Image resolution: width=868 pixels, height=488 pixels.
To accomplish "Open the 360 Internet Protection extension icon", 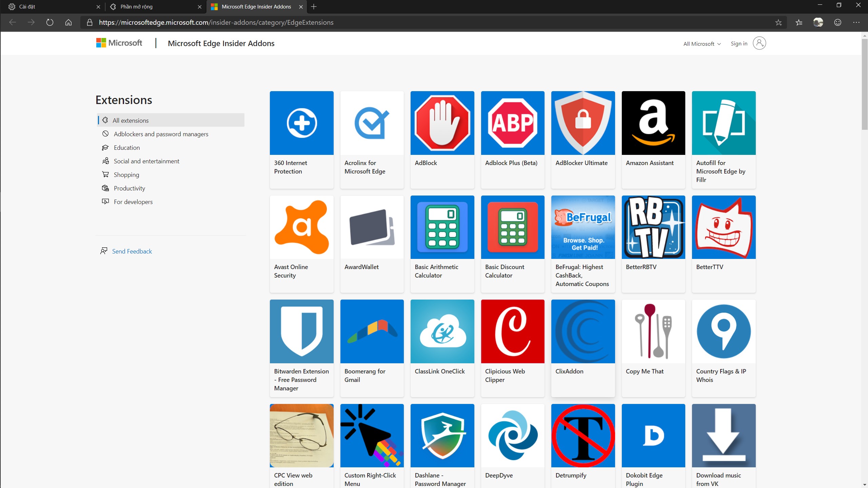I will (301, 123).
